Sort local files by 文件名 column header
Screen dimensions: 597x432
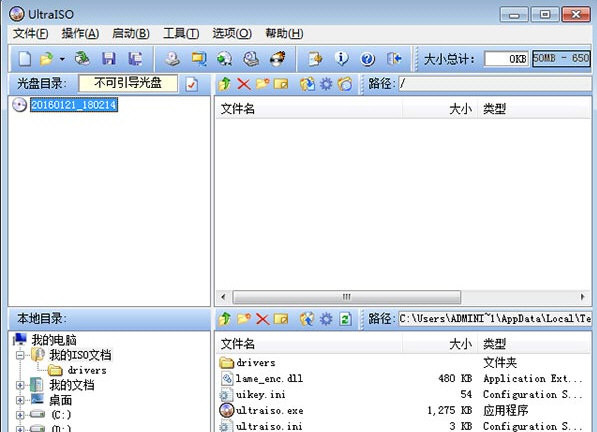click(x=309, y=344)
